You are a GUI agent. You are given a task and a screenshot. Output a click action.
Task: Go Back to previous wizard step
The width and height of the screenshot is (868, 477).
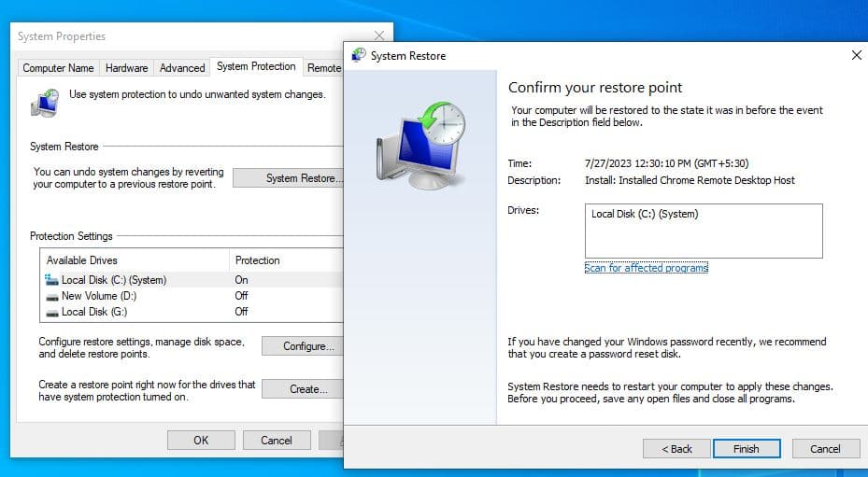click(x=676, y=449)
